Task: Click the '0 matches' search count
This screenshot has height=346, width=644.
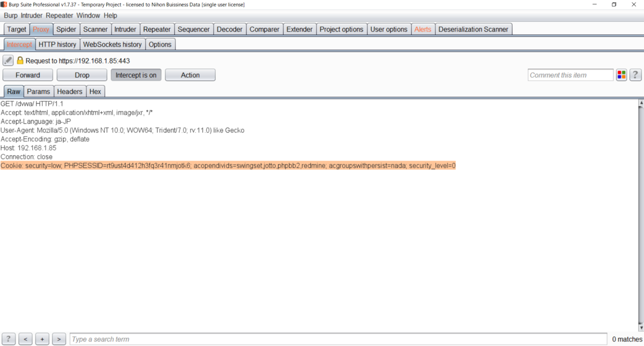Action: click(x=627, y=339)
